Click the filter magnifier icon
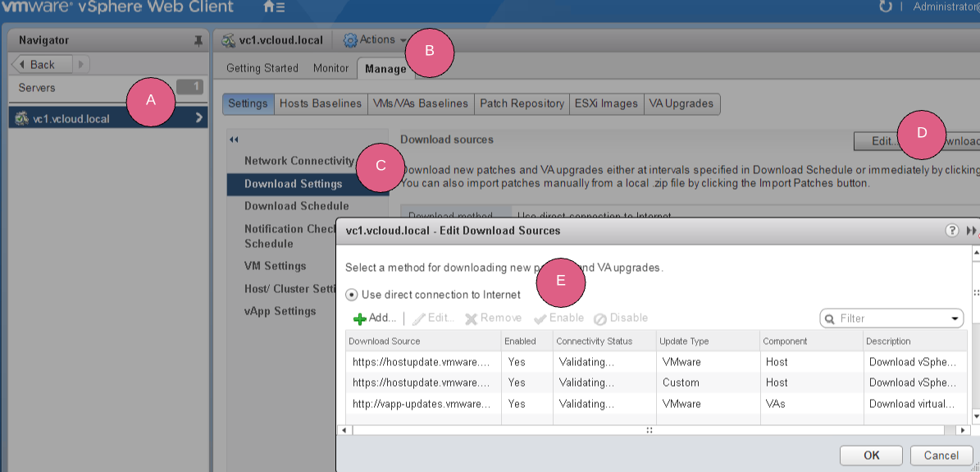The width and height of the screenshot is (980, 472). click(x=830, y=318)
